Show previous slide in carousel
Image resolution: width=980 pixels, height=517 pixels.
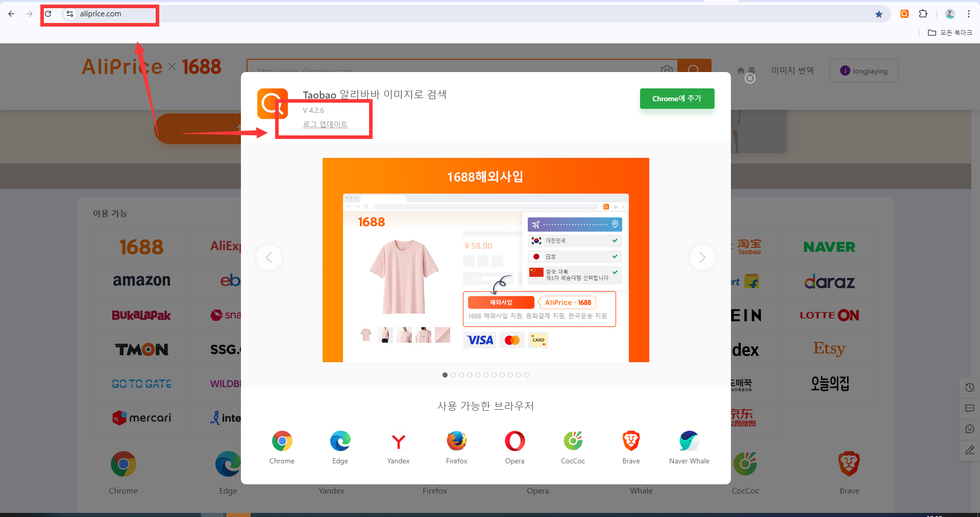[269, 257]
